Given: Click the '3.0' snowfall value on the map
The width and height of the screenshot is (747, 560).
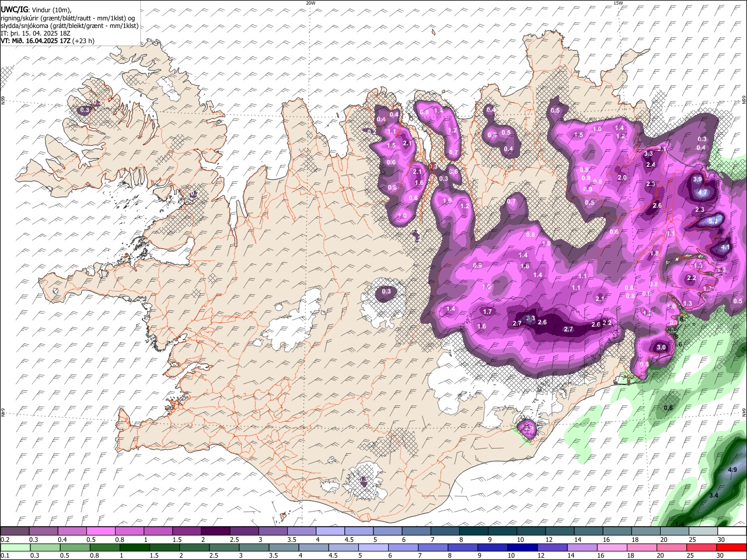Looking at the screenshot, I should (661, 348).
